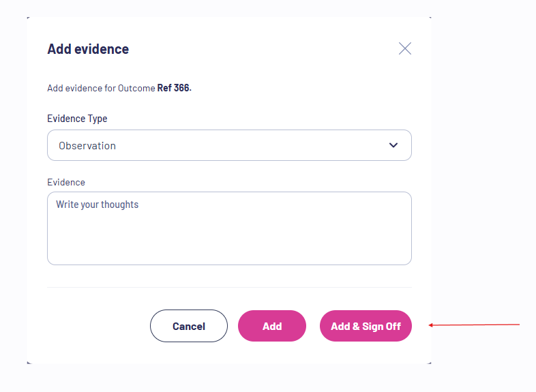This screenshot has width=536, height=392.
Task: Click the Evidence Type label
Action: click(77, 119)
